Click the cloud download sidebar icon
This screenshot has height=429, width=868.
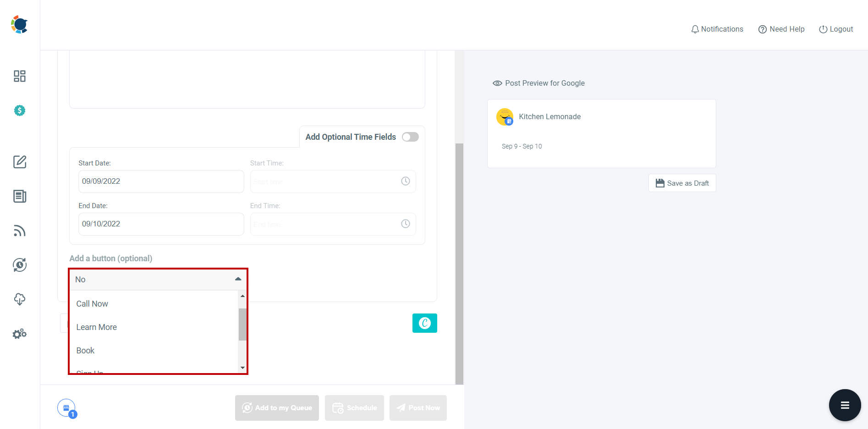[x=19, y=299]
